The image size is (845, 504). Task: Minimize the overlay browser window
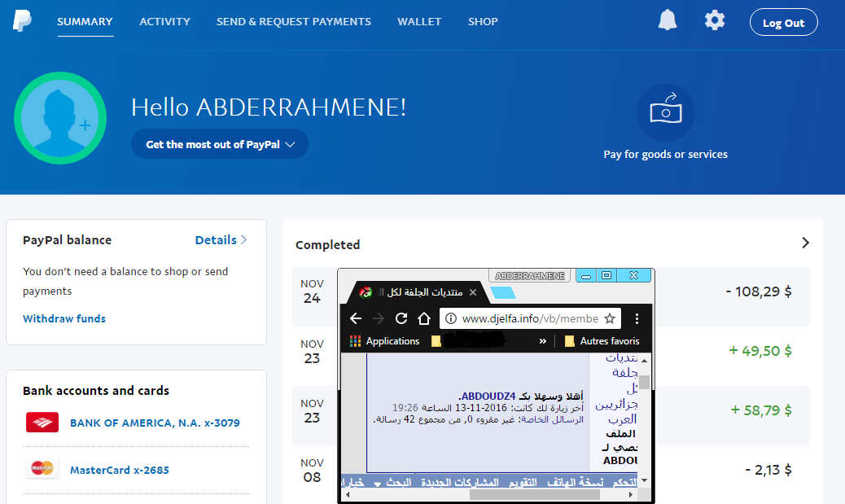(586, 275)
